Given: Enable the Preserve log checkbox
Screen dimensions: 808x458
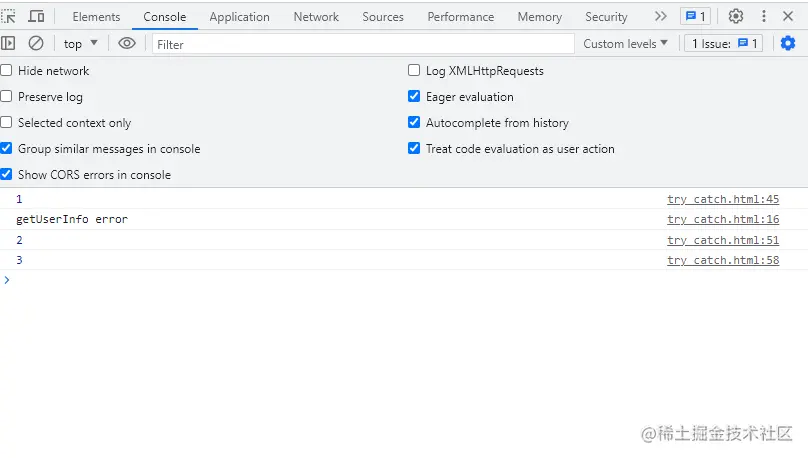Looking at the screenshot, I should pyautogui.click(x=7, y=97).
